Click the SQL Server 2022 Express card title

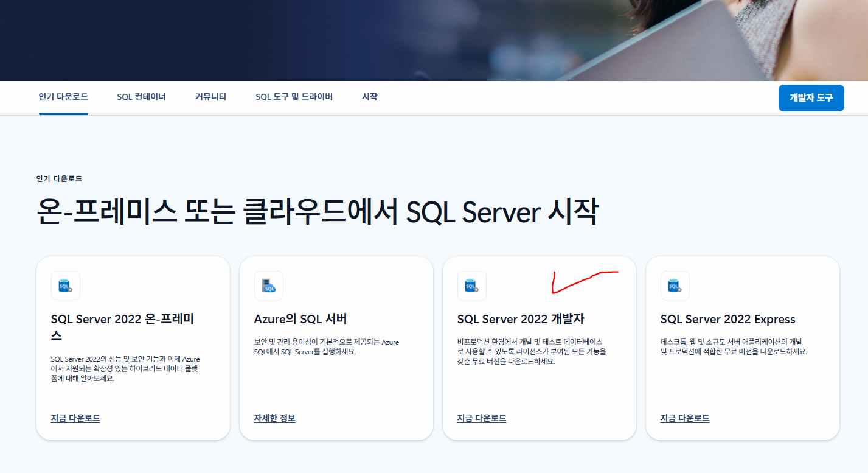pos(728,320)
